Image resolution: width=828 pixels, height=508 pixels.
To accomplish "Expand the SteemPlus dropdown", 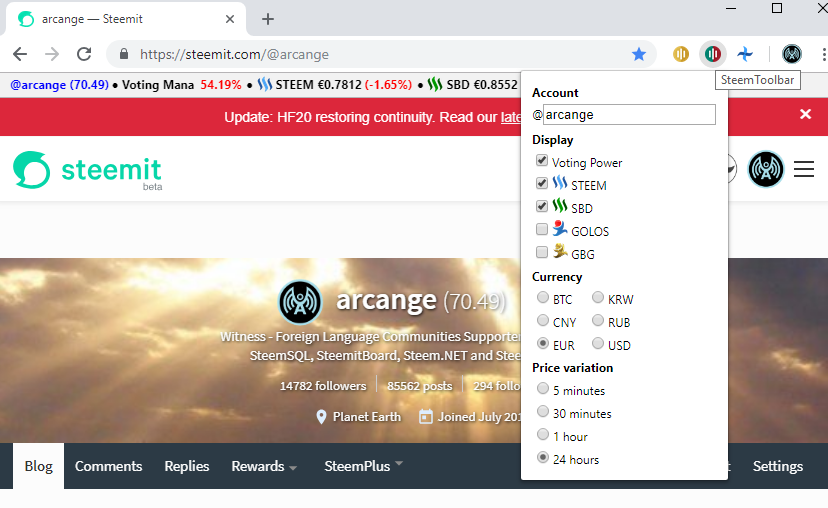I will (x=363, y=466).
